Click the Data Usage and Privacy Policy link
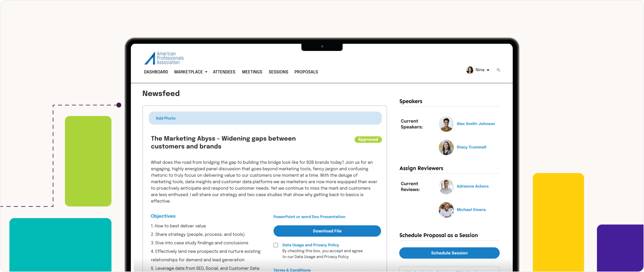644x272 pixels. [311, 245]
